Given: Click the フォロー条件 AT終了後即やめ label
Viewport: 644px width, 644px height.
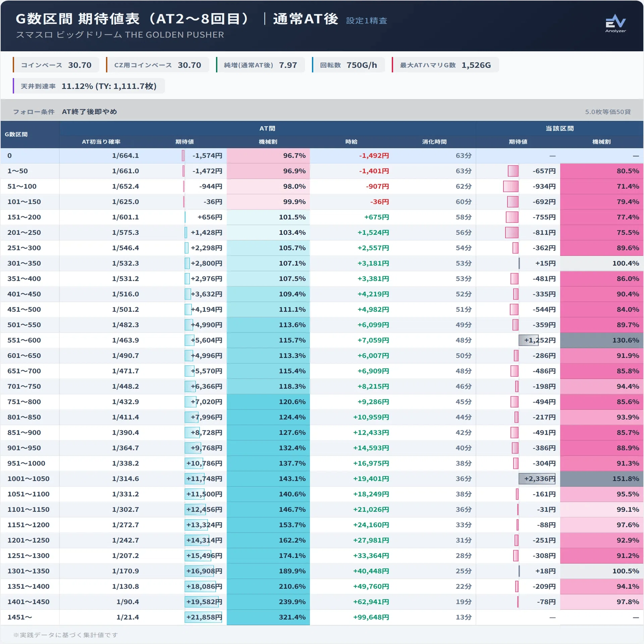Looking at the screenshot, I should coord(65,112).
